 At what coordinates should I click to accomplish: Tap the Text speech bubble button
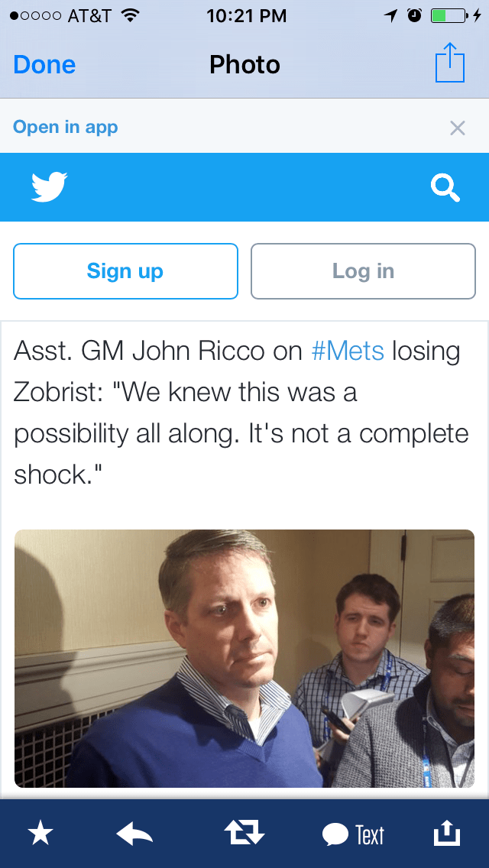point(353,834)
